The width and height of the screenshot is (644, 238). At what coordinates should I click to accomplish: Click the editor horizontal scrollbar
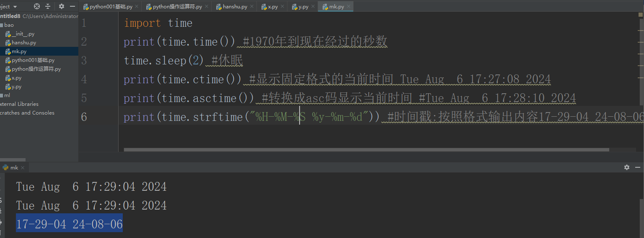click(366, 149)
